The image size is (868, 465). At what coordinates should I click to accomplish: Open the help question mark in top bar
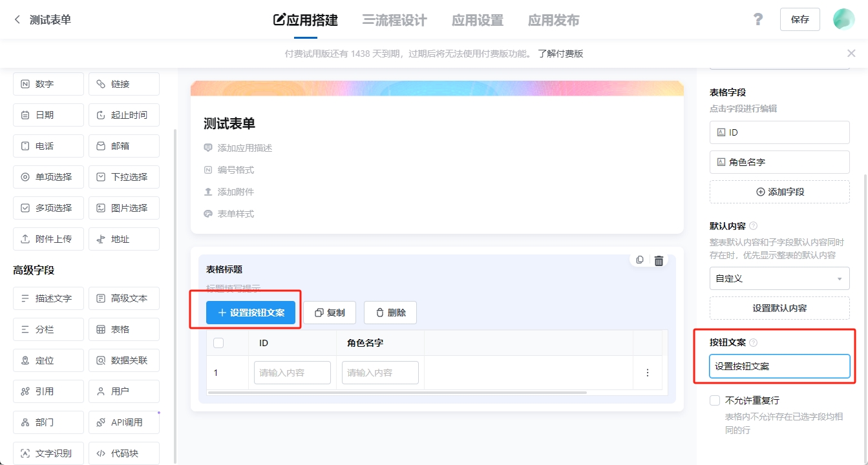pyautogui.click(x=757, y=19)
